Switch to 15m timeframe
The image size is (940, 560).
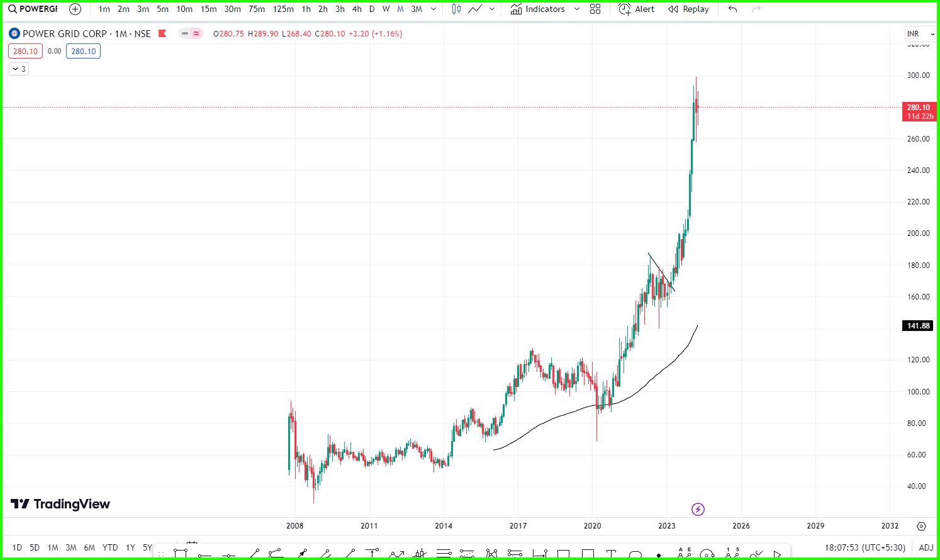pos(208,9)
